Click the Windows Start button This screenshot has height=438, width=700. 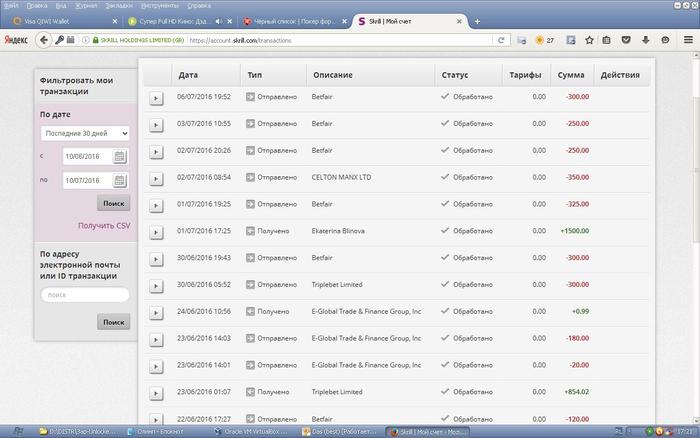tap(18, 431)
